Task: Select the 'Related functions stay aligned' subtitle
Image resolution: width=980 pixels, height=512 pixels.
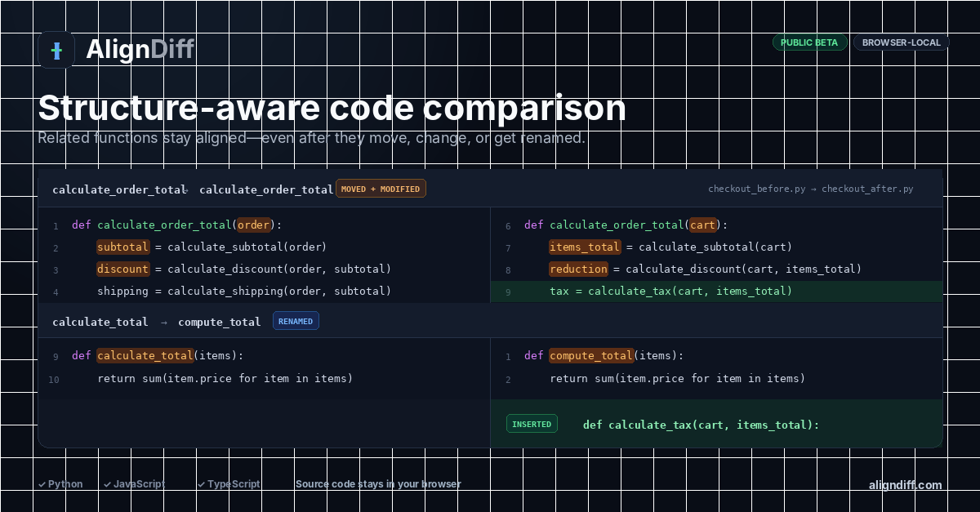Action: point(311,138)
